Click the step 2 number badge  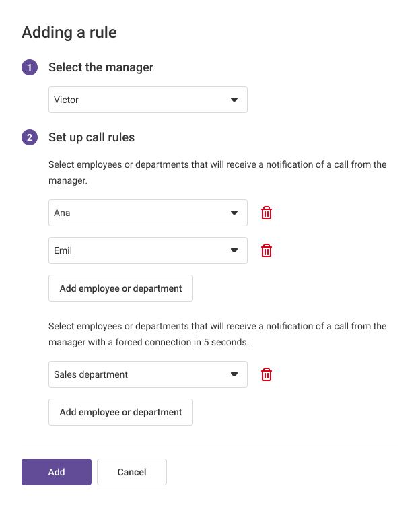(x=30, y=137)
